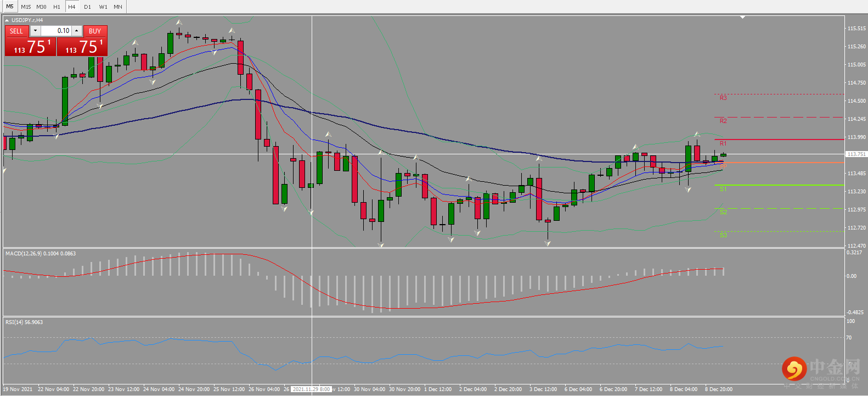Click the MACD(12,26,9) indicator label

coord(41,254)
